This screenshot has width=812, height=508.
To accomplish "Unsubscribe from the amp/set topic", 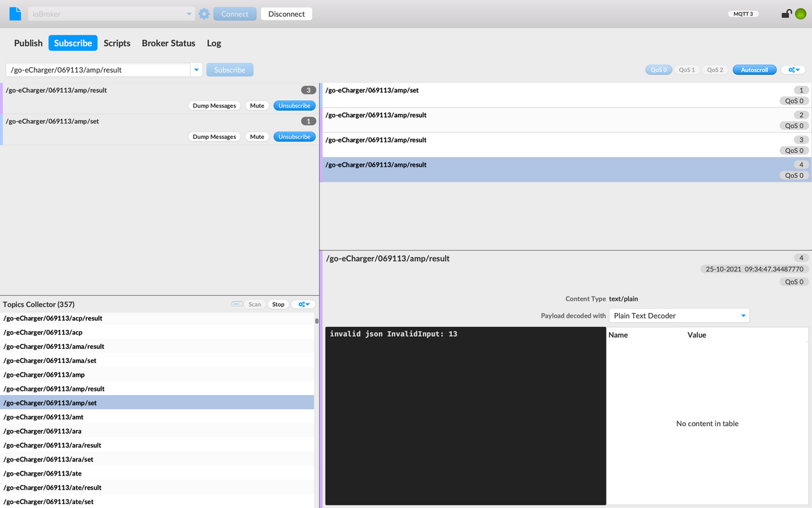I will (x=294, y=137).
